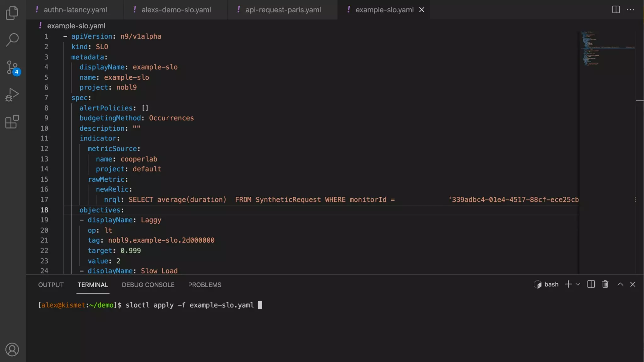Show the PROBLEMS panel tab
Screen dimensions: 644x362
click(x=204, y=285)
